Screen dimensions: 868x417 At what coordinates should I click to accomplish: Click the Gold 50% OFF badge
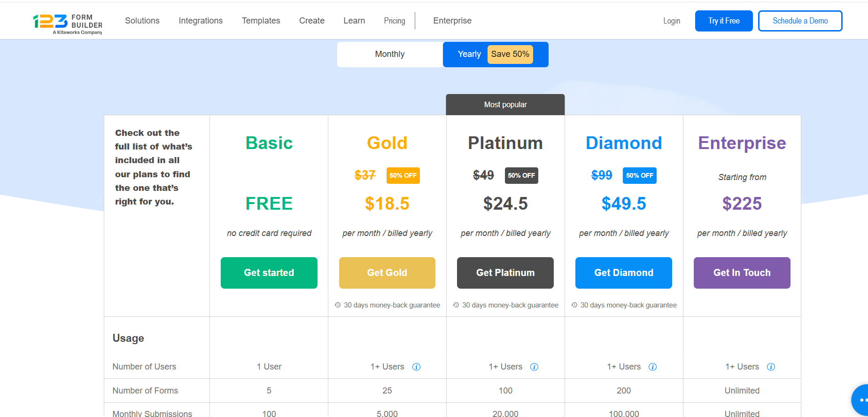click(x=403, y=175)
